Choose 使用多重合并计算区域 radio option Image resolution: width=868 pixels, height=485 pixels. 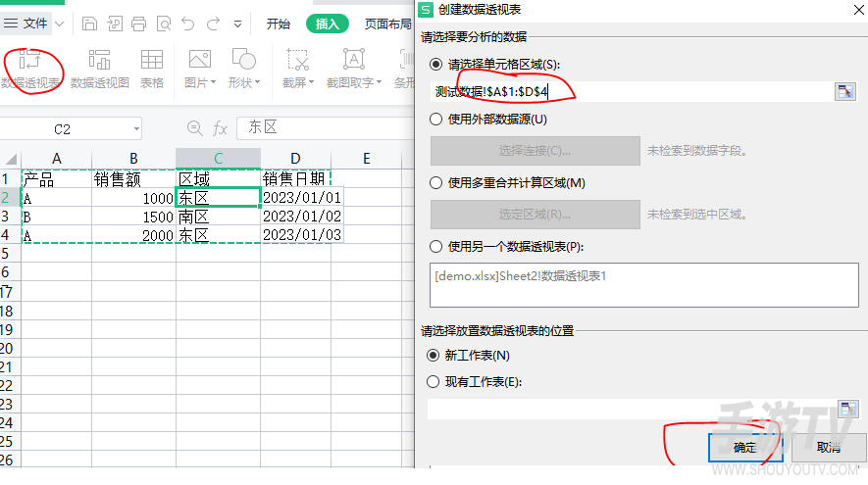[436, 183]
